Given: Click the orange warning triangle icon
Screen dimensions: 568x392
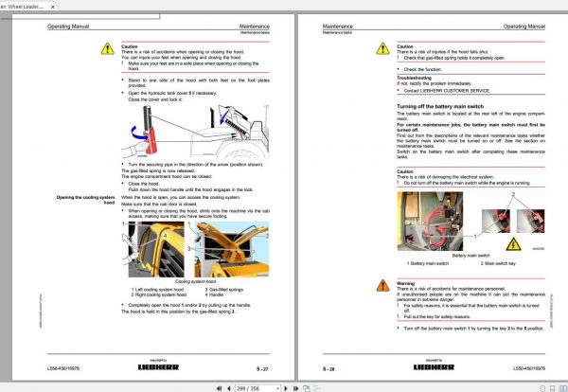Looking at the screenshot, I should (x=382, y=286).
